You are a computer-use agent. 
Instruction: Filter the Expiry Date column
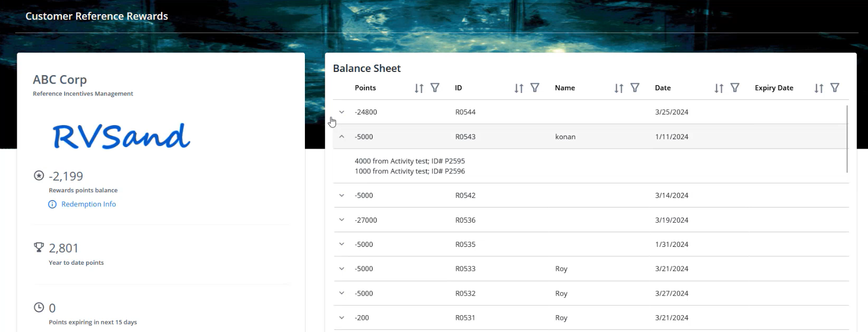(x=835, y=88)
